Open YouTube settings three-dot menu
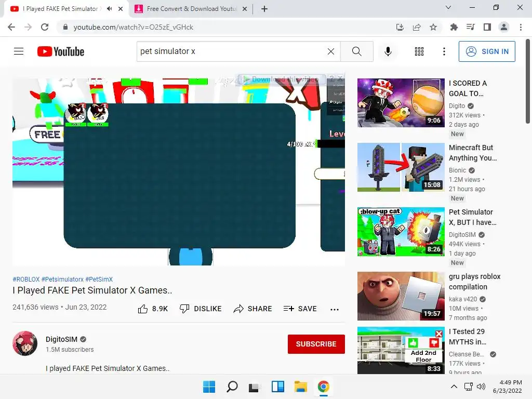Image resolution: width=532 pixels, height=399 pixels. point(444,51)
